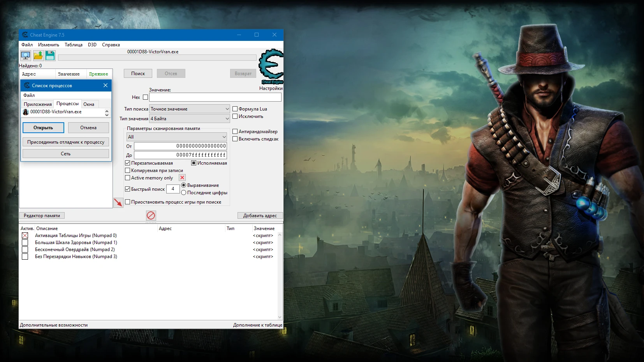Select VictorVran.exe process entry icon
The image size is (644, 362).
26,112
